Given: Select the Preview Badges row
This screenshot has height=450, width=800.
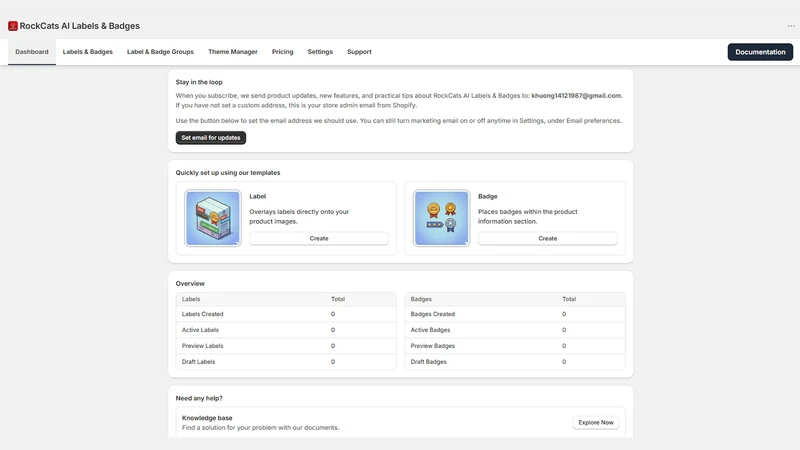Looking at the screenshot, I should pyautogui.click(x=515, y=346).
